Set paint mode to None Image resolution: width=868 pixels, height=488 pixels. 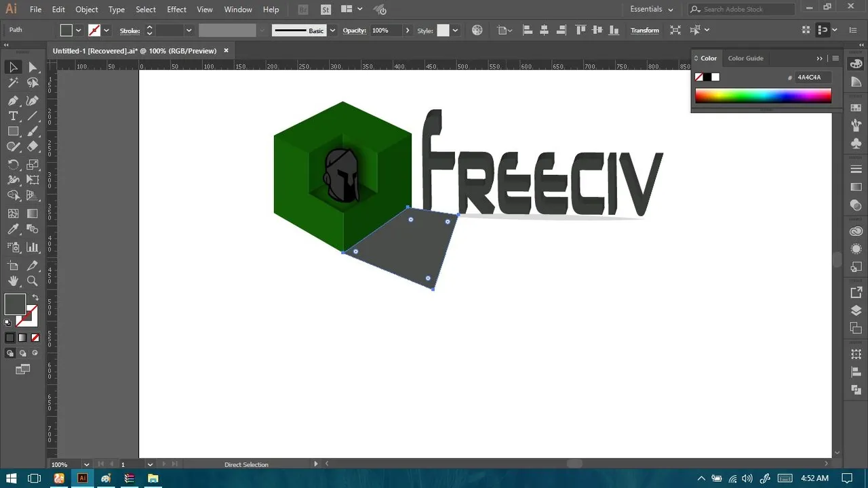(x=35, y=338)
